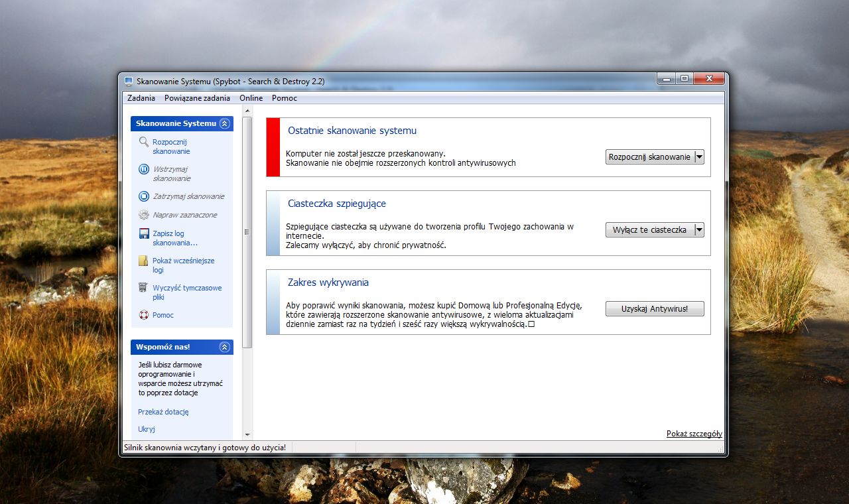Click the Spybot window title bar icon

pos(129,81)
